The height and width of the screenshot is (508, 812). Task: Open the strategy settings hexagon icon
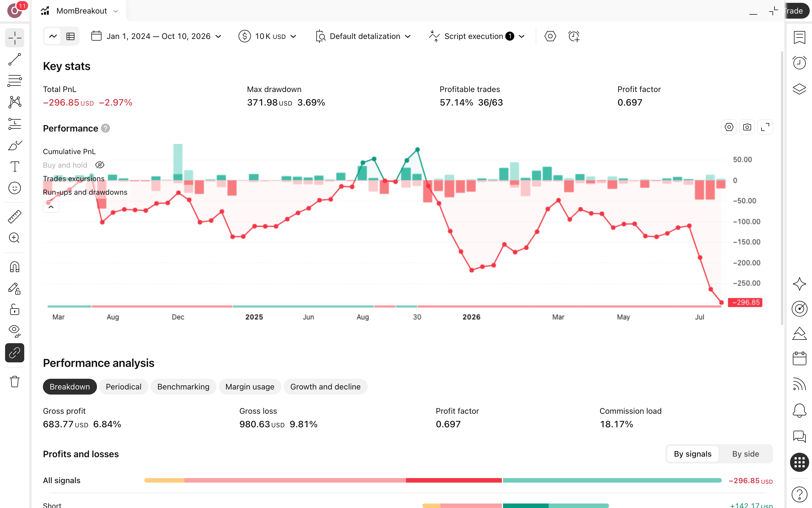click(550, 36)
